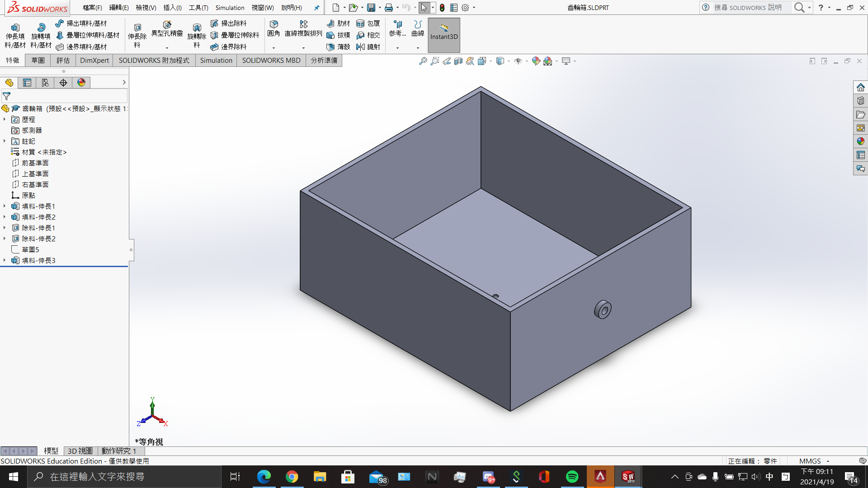Click the 3D 視圖 bottom tab
The width and height of the screenshot is (868, 488).
pos(80,450)
